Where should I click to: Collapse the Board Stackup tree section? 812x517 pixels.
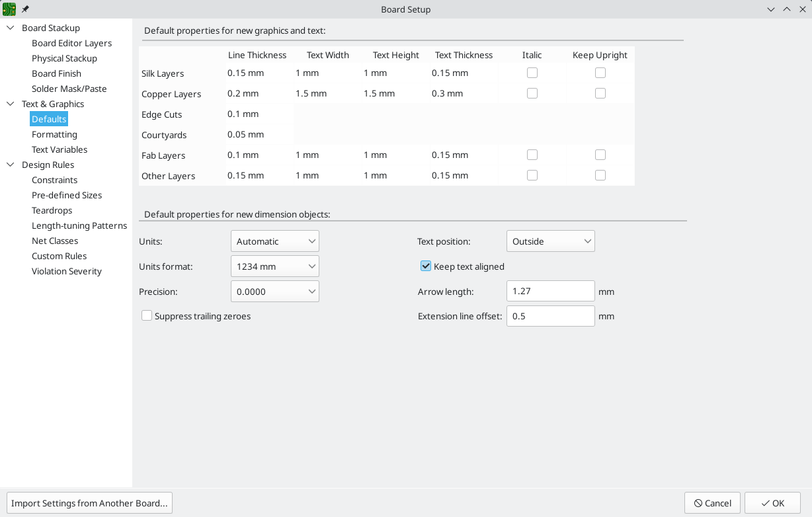(11, 28)
